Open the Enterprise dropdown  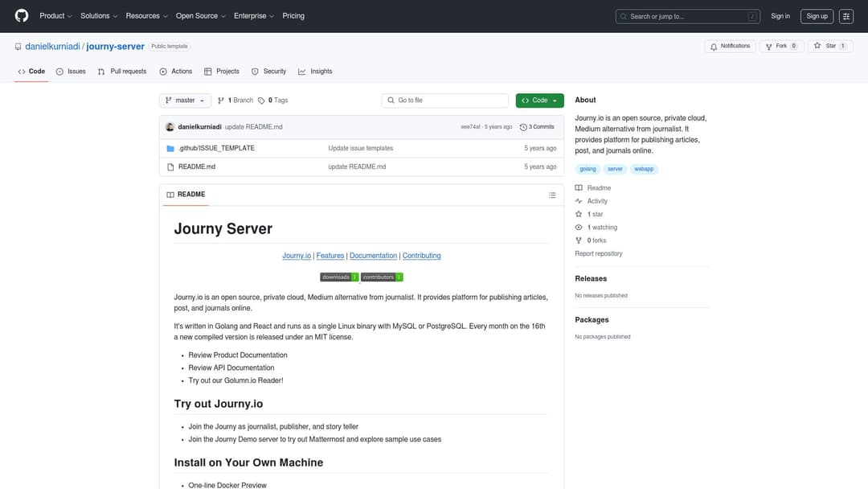pyautogui.click(x=254, y=16)
